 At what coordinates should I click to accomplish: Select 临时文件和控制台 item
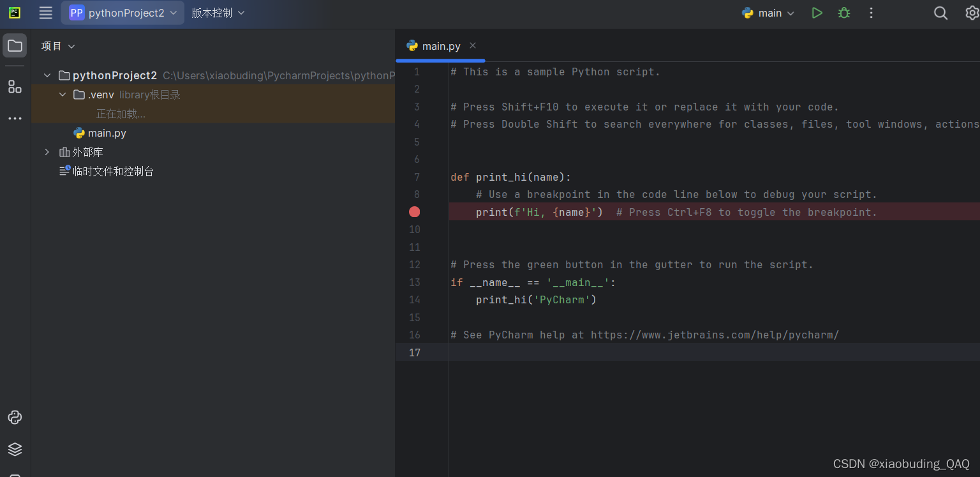click(114, 171)
